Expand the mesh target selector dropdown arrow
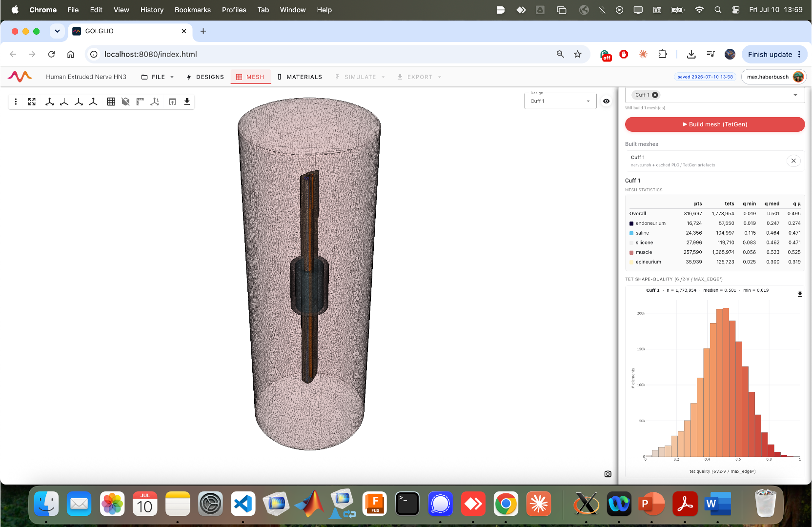The height and width of the screenshot is (527, 812). [x=795, y=95]
